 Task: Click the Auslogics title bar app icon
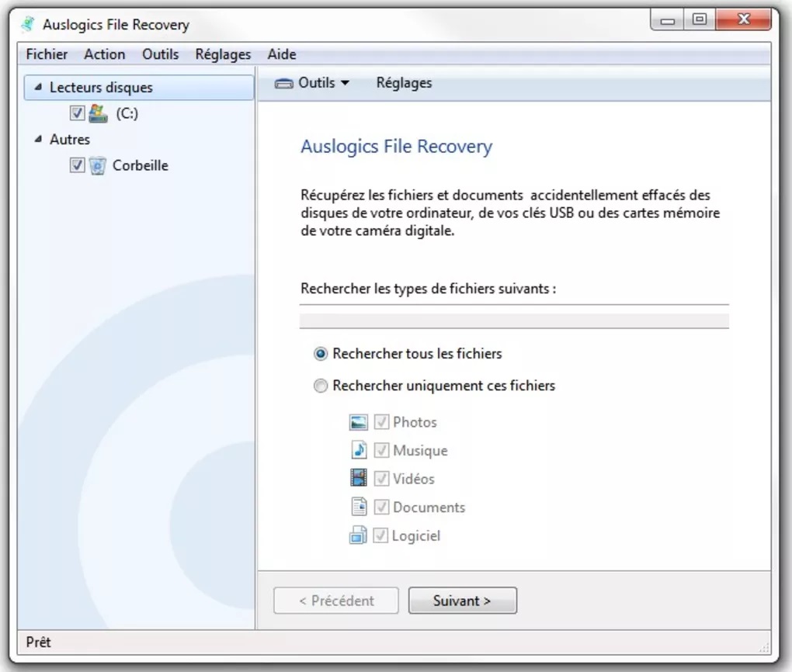[29, 24]
